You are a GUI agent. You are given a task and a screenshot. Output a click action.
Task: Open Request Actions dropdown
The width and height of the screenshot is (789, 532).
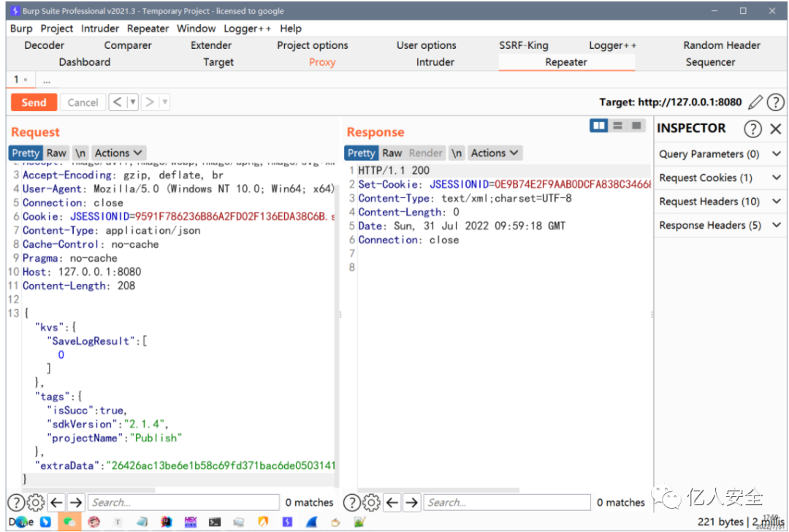coord(118,153)
